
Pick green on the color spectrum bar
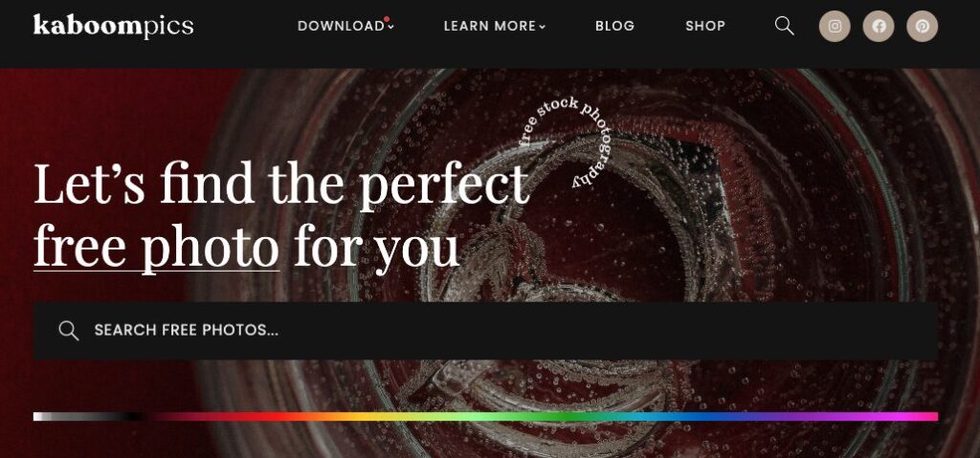pyautogui.click(x=550, y=416)
